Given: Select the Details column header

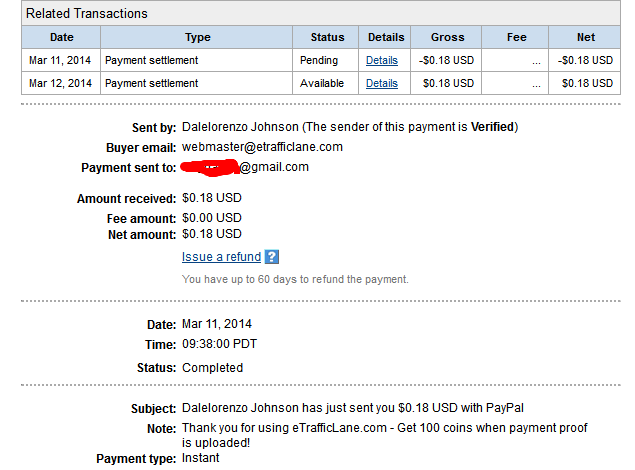Looking at the screenshot, I should pos(385,37).
